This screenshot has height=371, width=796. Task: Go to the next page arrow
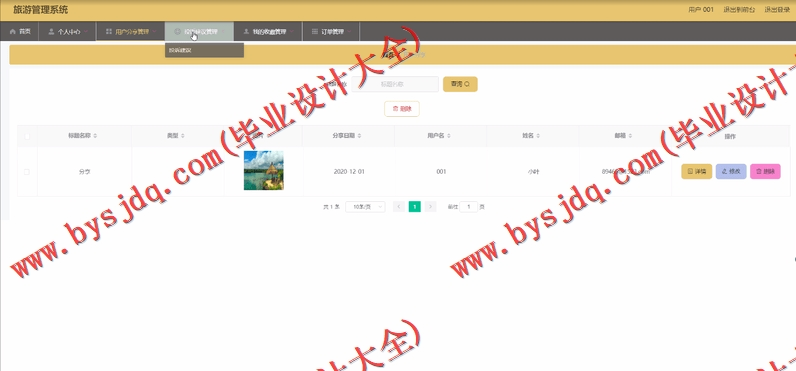(x=430, y=207)
